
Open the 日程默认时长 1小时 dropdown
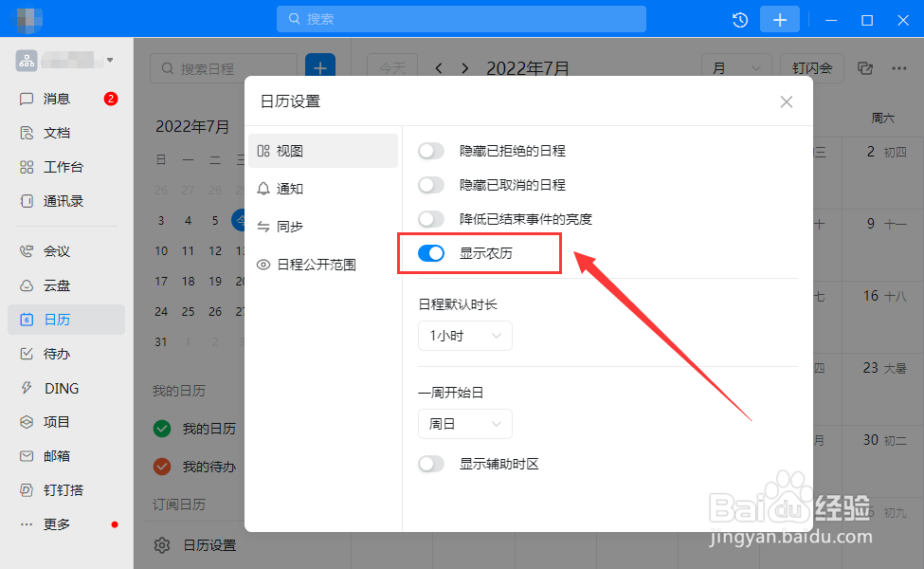[x=465, y=336]
